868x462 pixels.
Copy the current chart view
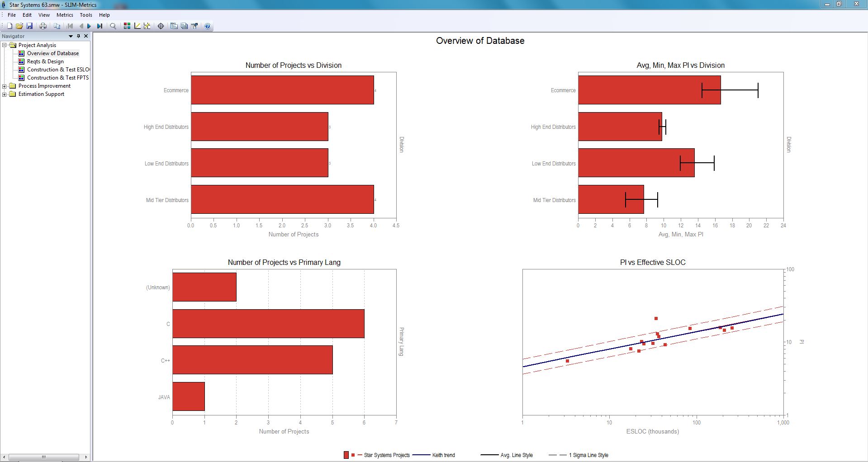[57, 26]
